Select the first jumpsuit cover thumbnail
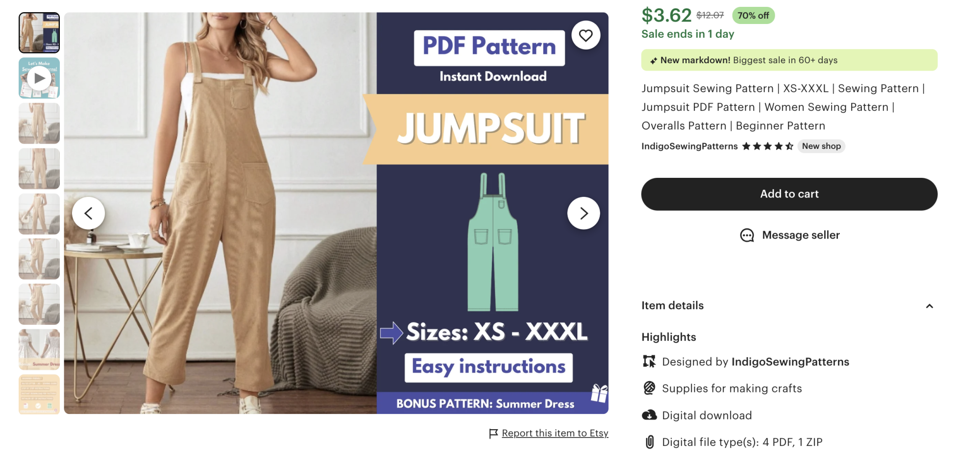980x460 pixels. pyautogui.click(x=39, y=33)
